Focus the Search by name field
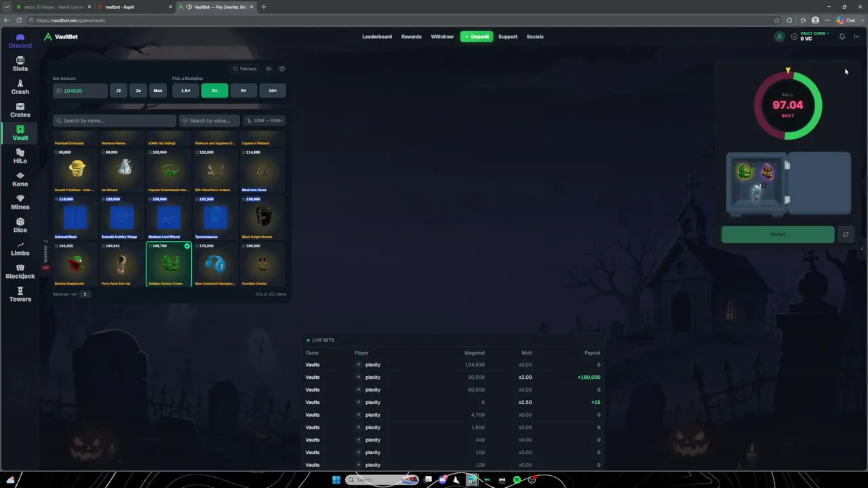 click(x=115, y=121)
